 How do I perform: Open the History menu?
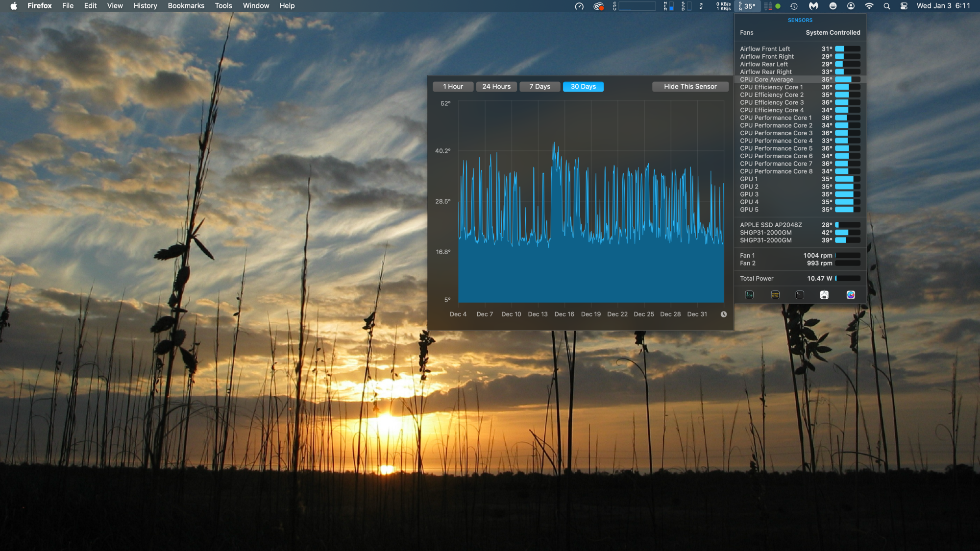pos(145,6)
